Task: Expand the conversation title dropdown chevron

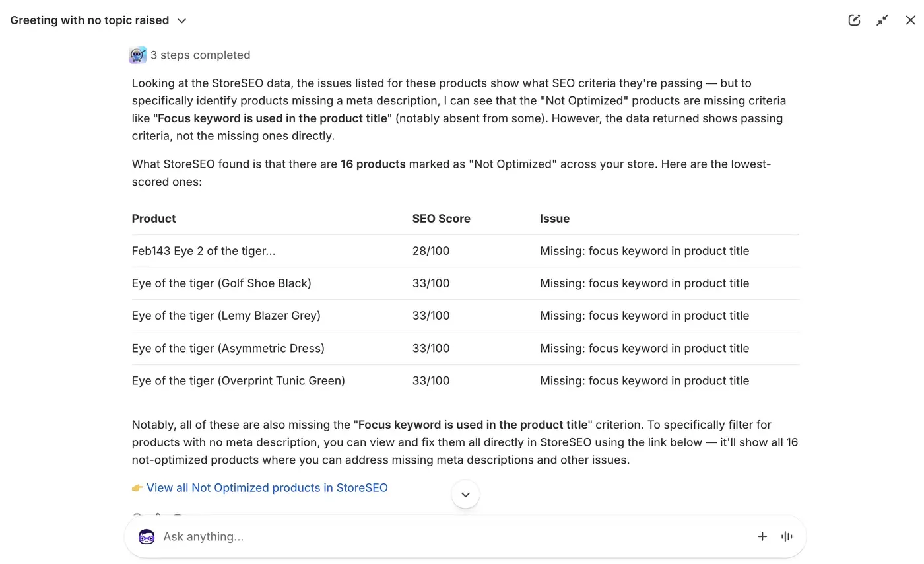Action: click(182, 20)
